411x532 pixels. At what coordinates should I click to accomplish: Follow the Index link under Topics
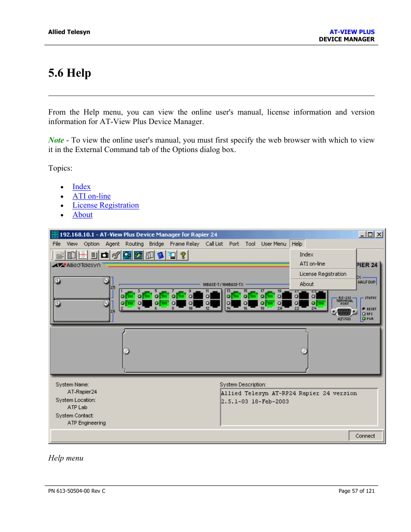coord(81,187)
